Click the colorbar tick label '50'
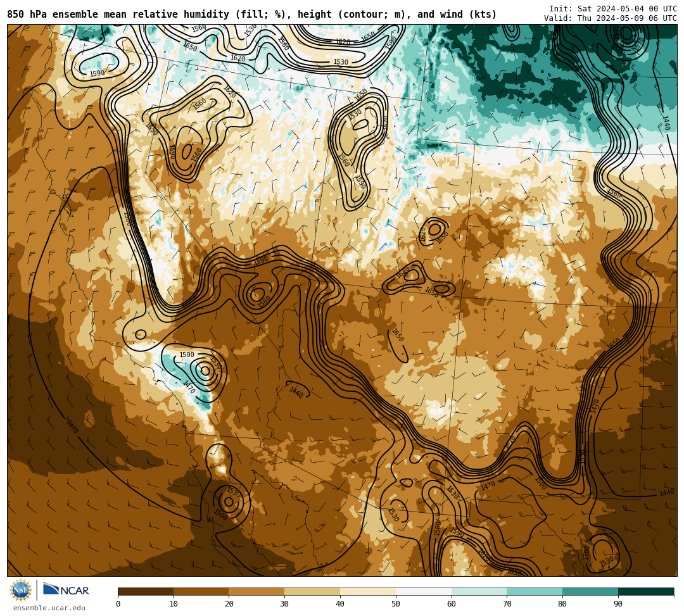The height and width of the screenshot is (616, 684). point(396,604)
